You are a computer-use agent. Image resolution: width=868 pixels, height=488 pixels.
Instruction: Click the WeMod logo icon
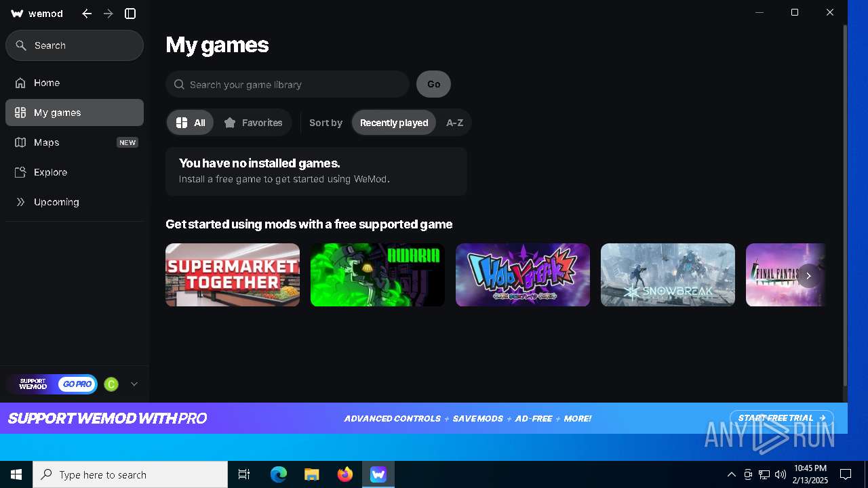coord(18,14)
